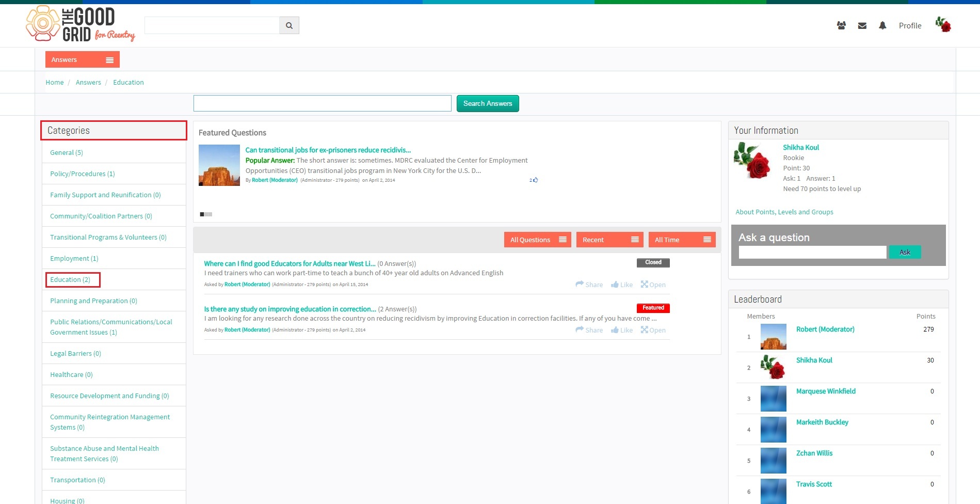Click the search magnifier icon in header

click(289, 25)
